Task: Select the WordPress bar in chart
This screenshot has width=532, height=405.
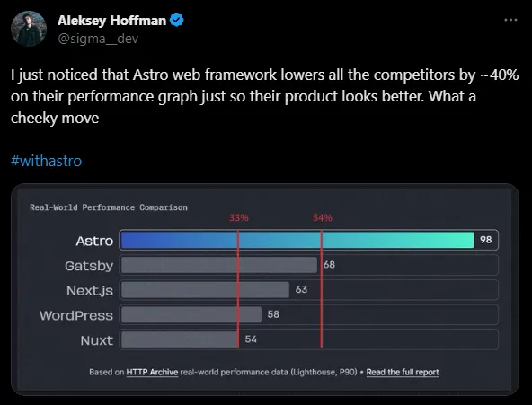Action: (x=191, y=314)
